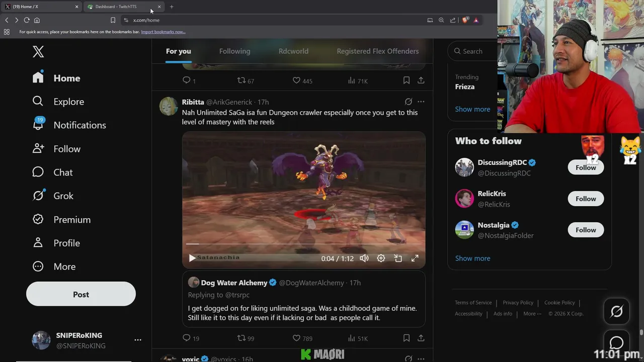Open Grok from the sidebar

53,196
